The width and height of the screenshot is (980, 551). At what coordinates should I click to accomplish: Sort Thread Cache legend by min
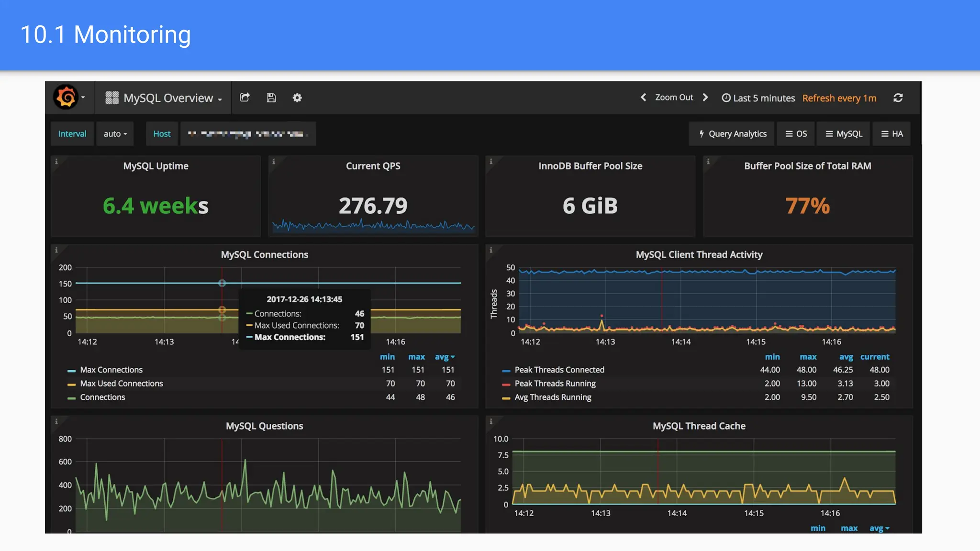(818, 528)
